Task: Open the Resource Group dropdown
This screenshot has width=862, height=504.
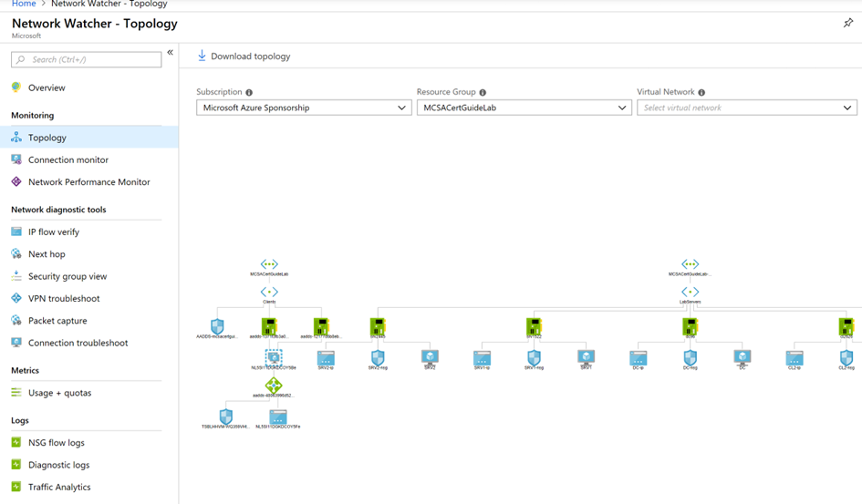Action: (524, 108)
